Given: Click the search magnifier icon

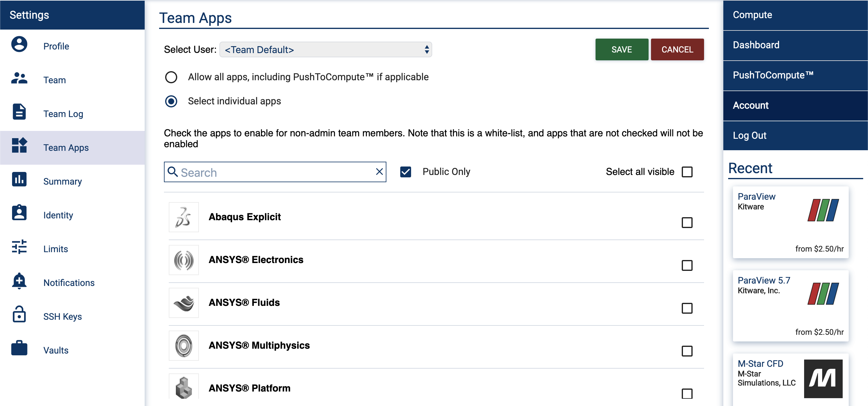Looking at the screenshot, I should [x=173, y=172].
